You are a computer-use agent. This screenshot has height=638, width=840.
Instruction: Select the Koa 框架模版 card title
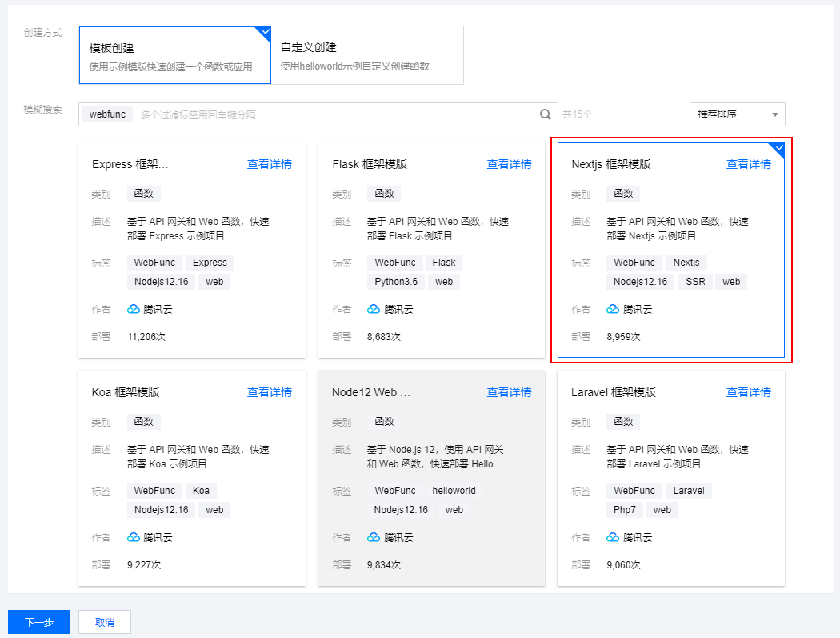(126, 392)
